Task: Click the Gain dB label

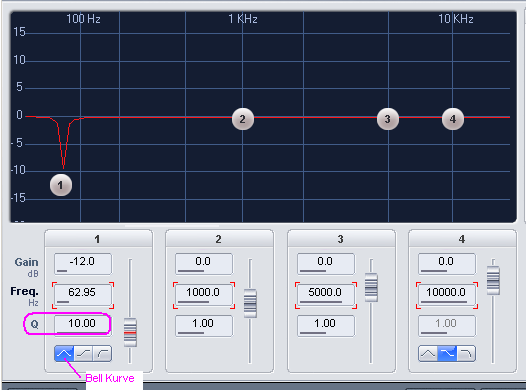Action: (x=27, y=267)
